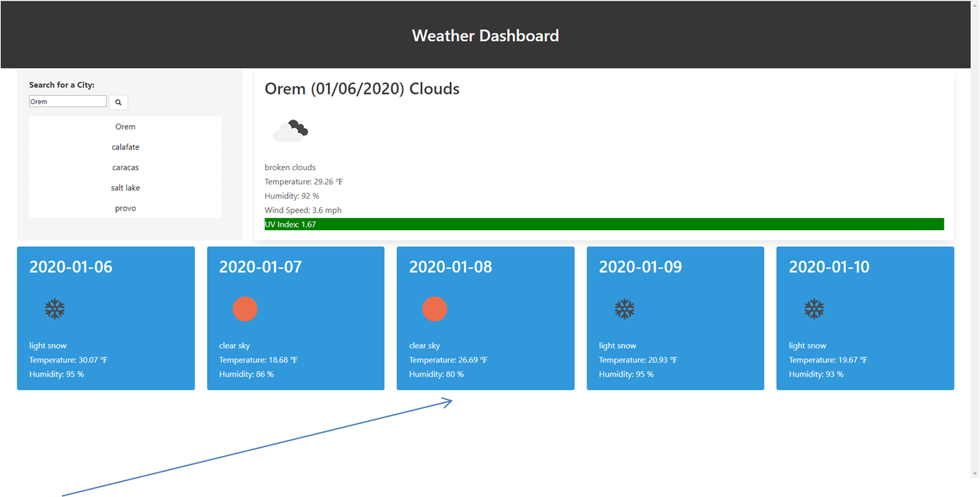The width and height of the screenshot is (980, 497).
Task: Click Wind Speed: 3.6 mph text
Action: 303,210
